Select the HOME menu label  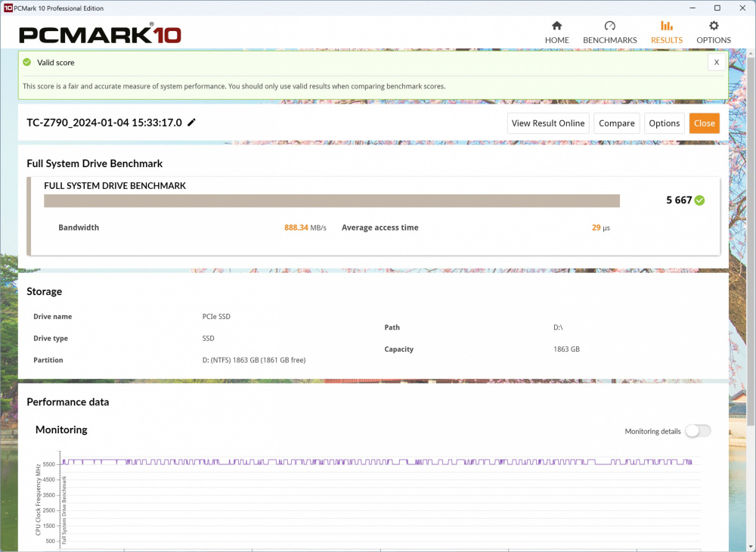(557, 40)
